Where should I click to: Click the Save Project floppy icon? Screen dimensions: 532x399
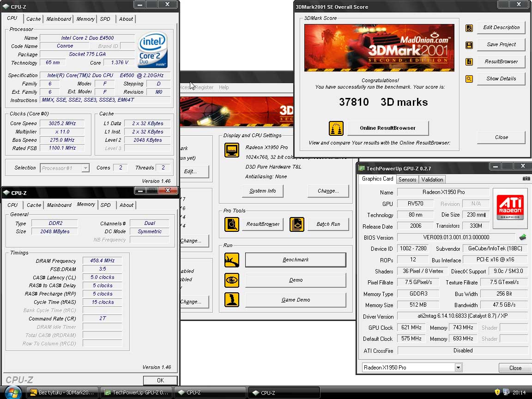coord(469,45)
